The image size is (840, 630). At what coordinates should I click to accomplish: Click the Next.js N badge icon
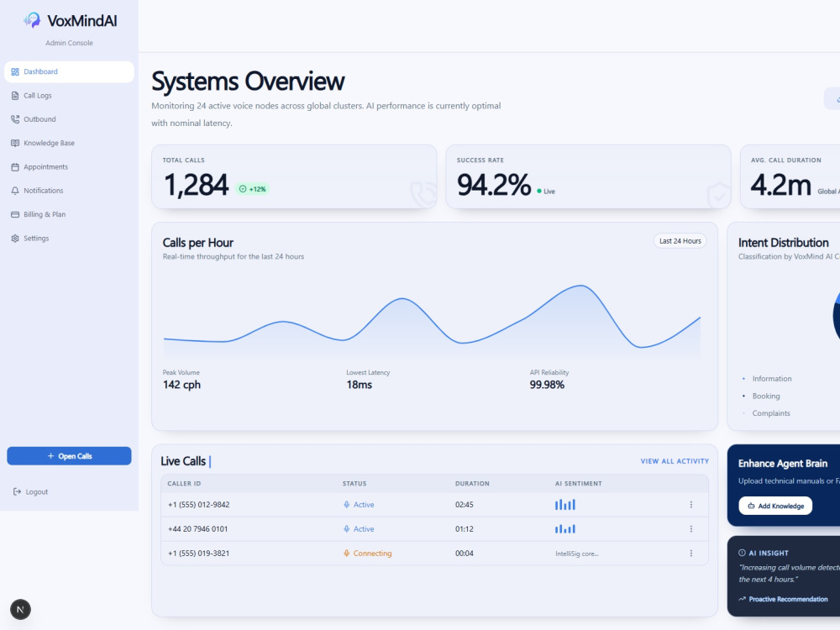tap(20, 609)
